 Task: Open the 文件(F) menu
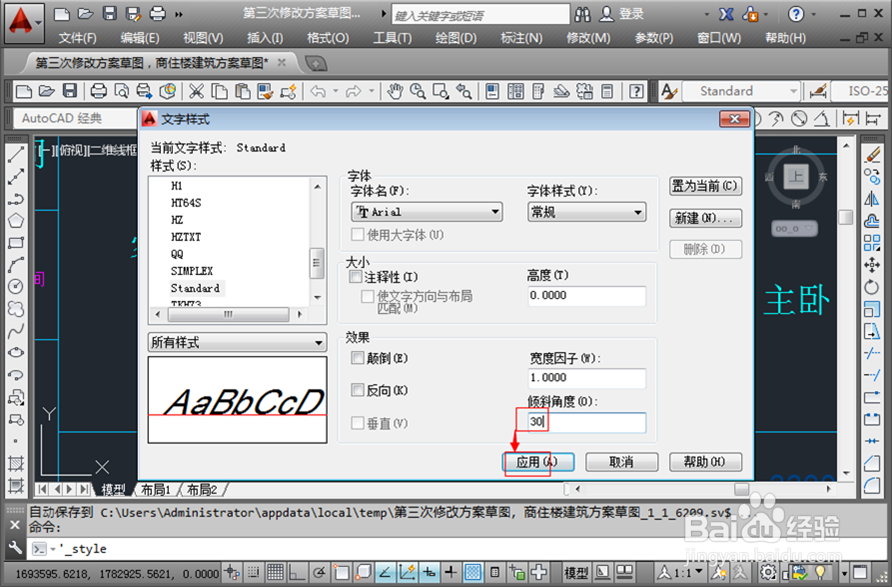(x=77, y=38)
